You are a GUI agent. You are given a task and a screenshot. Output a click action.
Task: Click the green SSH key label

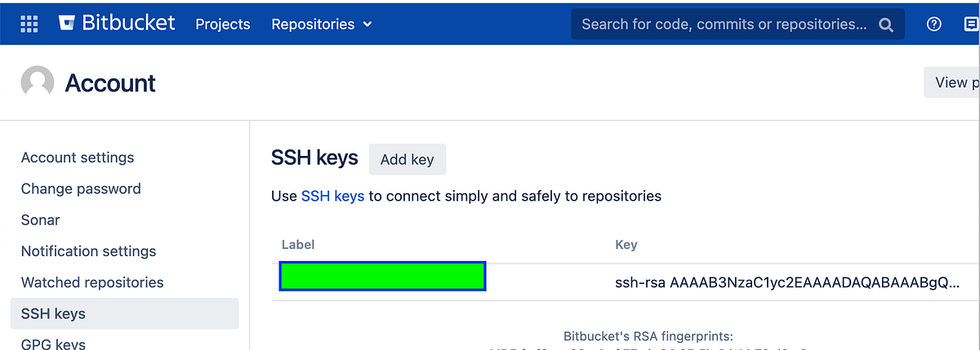click(x=383, y=277)
